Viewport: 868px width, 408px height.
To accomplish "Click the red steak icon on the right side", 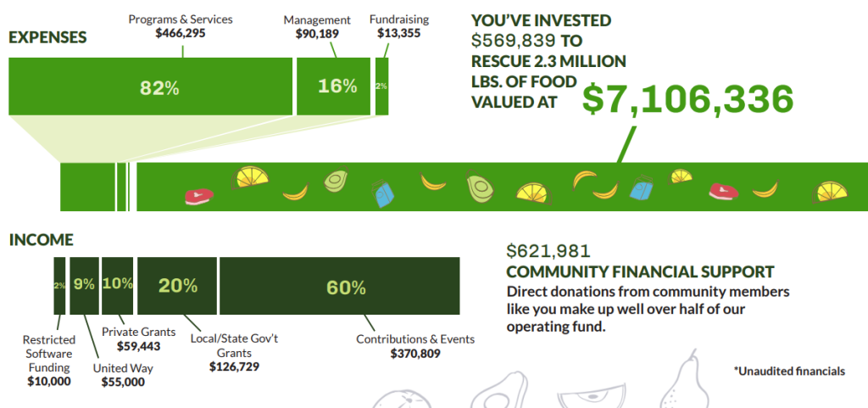I will click(x=726, y=193).
